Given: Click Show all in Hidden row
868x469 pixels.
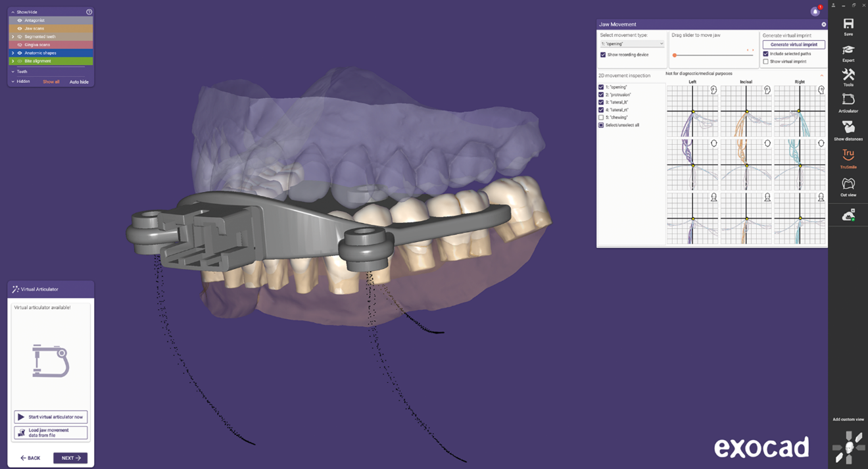Looking at the screenshot, I should (x=51, y=82).
